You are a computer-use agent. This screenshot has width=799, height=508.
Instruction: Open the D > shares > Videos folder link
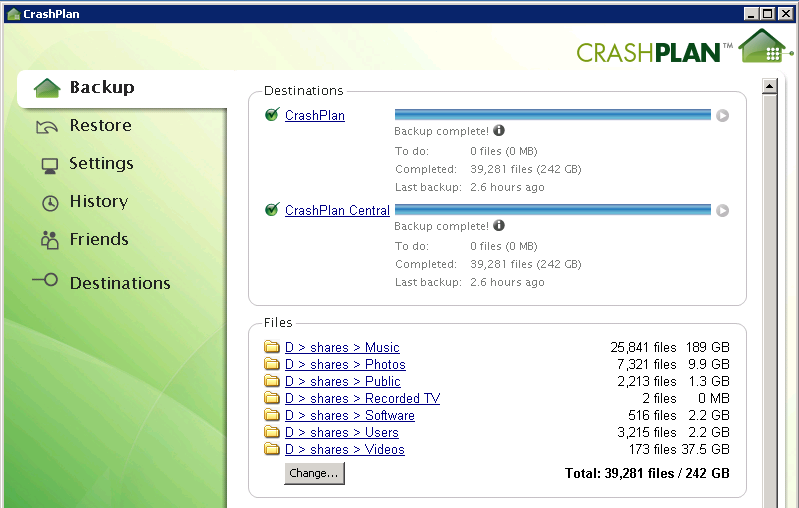tap(344, 450)
